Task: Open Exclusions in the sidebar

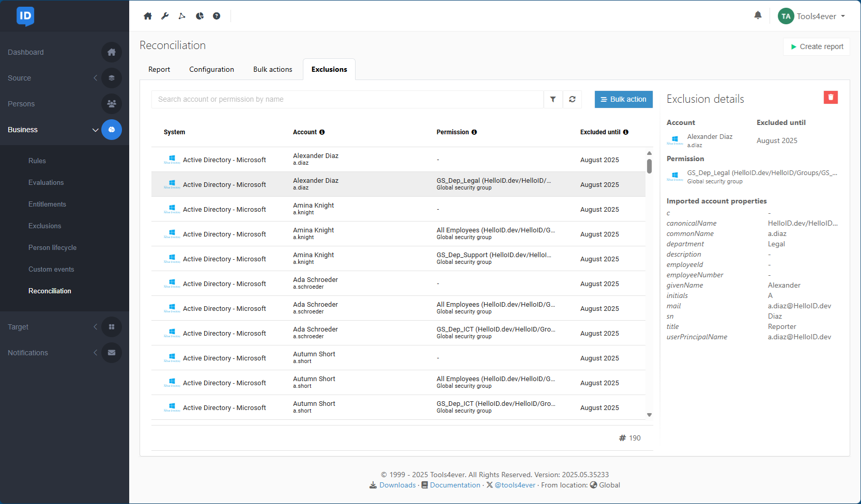Action: point(44,226)
